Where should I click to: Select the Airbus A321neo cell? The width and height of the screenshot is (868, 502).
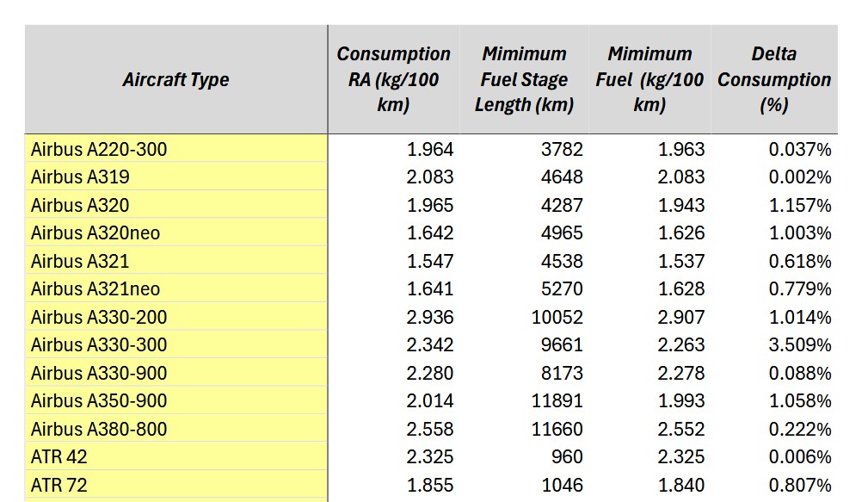point(176,289)
